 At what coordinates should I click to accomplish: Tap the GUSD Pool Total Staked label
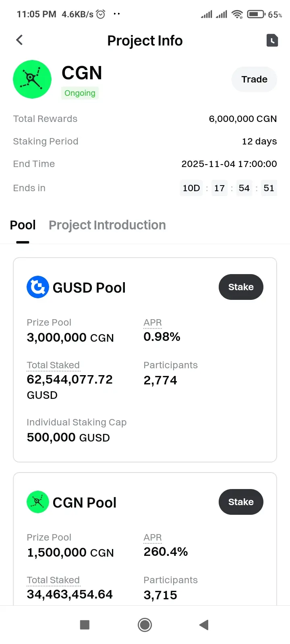[x=53, y=365]
